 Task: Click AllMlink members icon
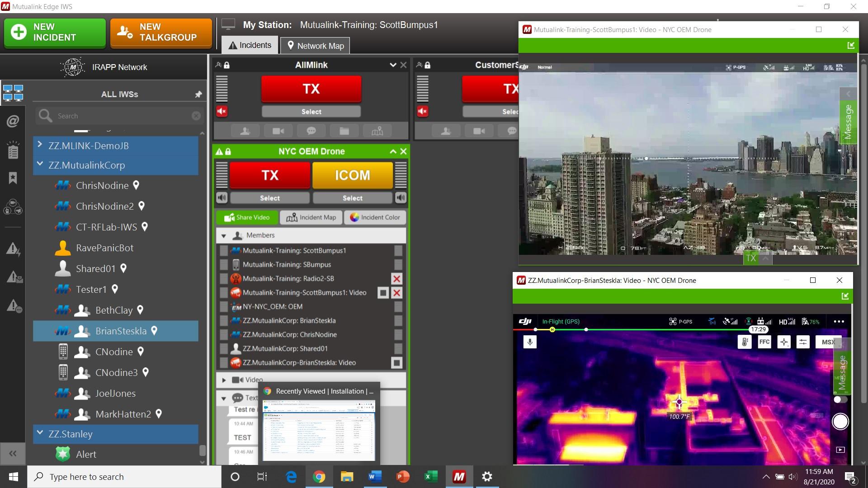[x=245, y=131]
